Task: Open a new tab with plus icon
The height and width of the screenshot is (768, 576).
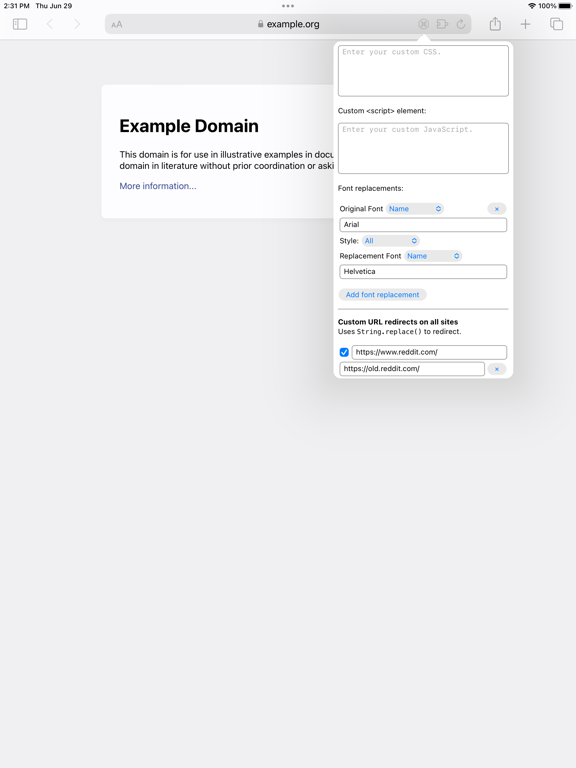Action: point(525,24)
